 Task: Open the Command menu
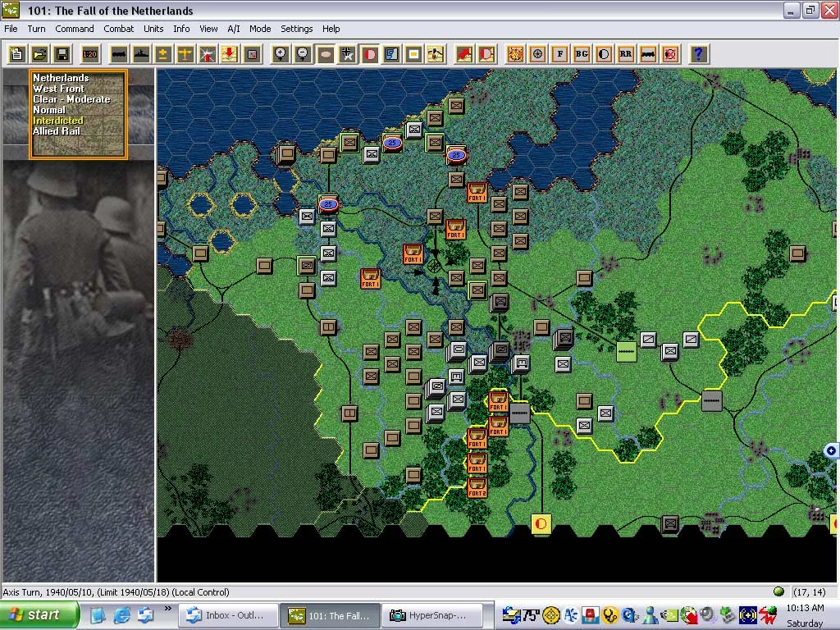point(75,29)
